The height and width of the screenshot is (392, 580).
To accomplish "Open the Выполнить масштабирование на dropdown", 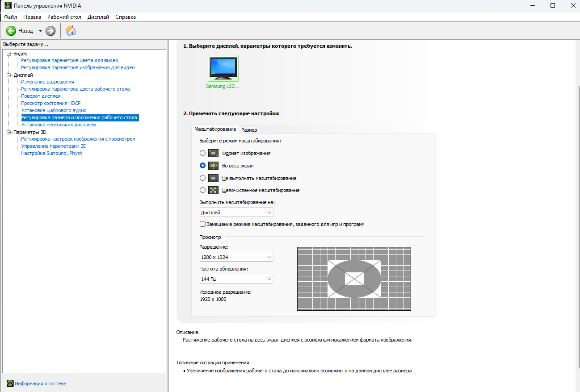I will (236, 213).
